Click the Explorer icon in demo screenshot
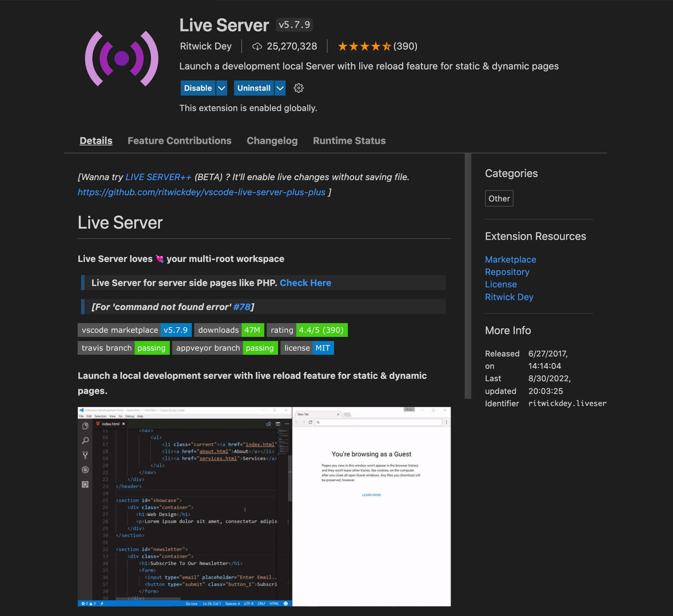 [85, 426]
